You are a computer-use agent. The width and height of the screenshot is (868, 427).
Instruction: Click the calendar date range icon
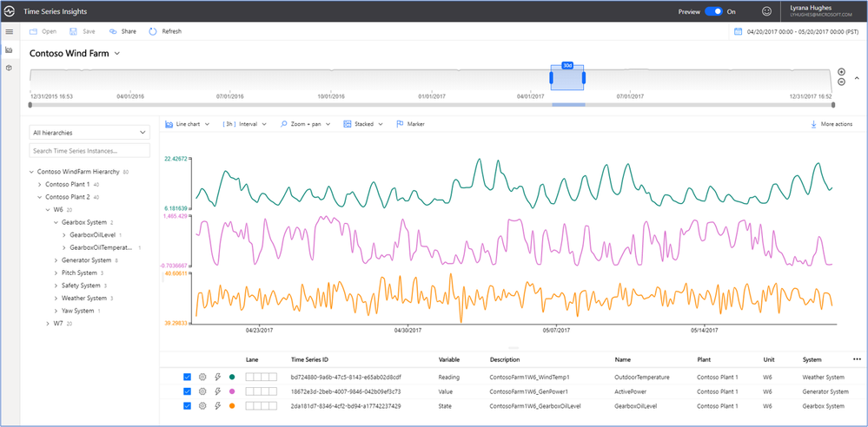point(738,31)
